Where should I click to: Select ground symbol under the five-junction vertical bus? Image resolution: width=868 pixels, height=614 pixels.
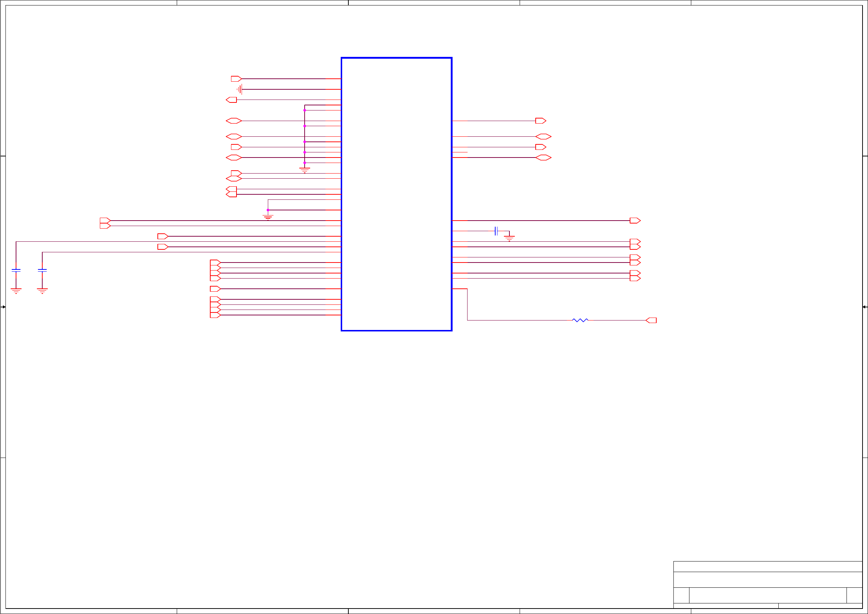(304, 170)
